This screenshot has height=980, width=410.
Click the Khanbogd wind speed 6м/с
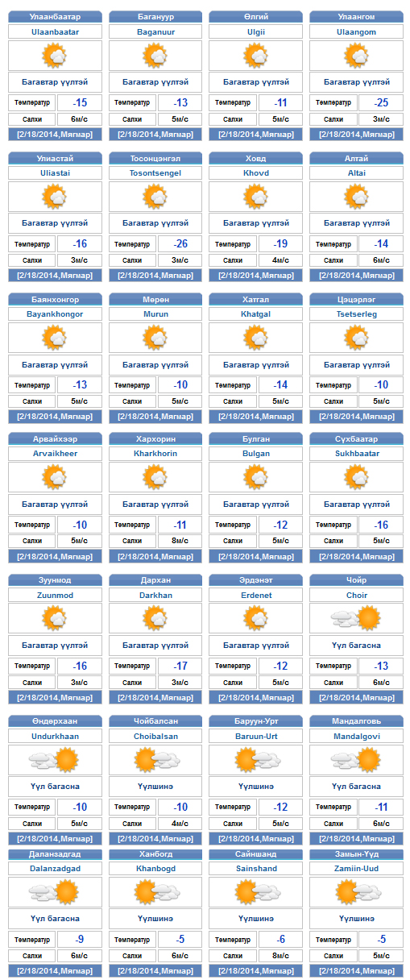pos(180,955)
